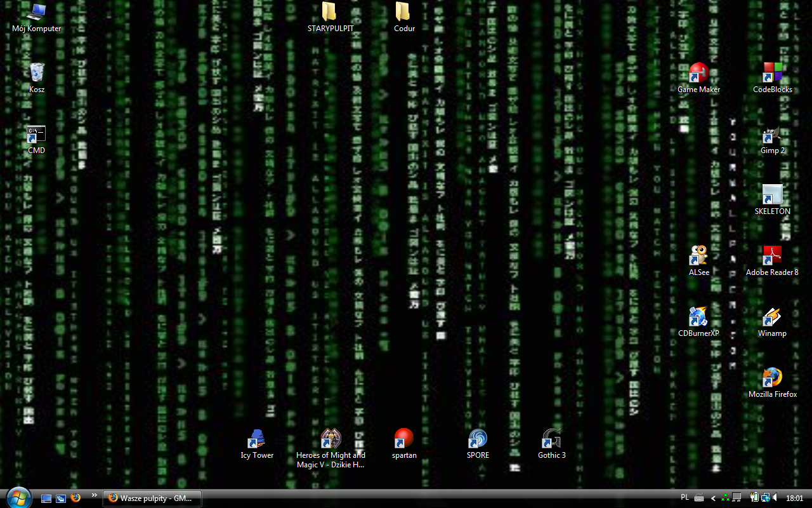This screenshot has height=508, width=812.
Task: Click the 18:01 taskbar clock
Action: 794,498
